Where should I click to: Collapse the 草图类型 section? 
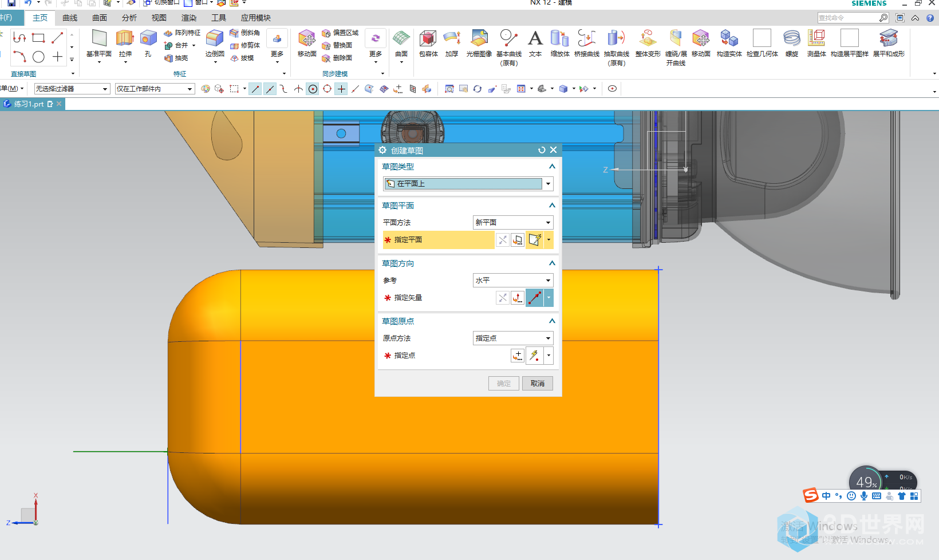[552, 167]
